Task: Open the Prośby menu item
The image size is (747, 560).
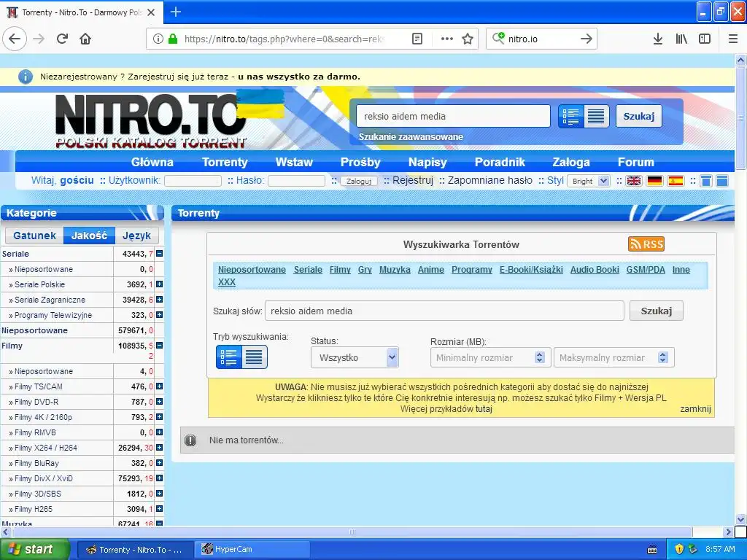Action: [360, 163]
